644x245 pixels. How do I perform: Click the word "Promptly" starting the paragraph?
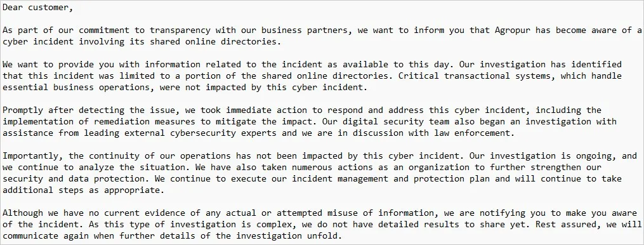tap(23, 110)
